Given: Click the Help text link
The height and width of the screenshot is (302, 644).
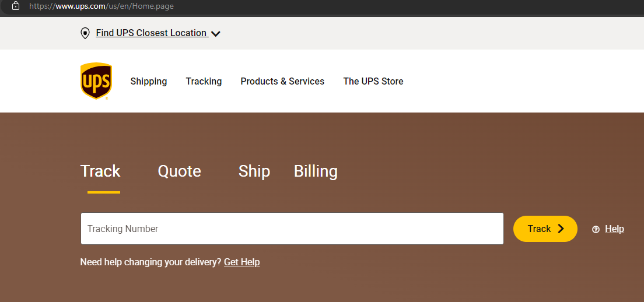Looking at the screenshot, I should (614, 229).
